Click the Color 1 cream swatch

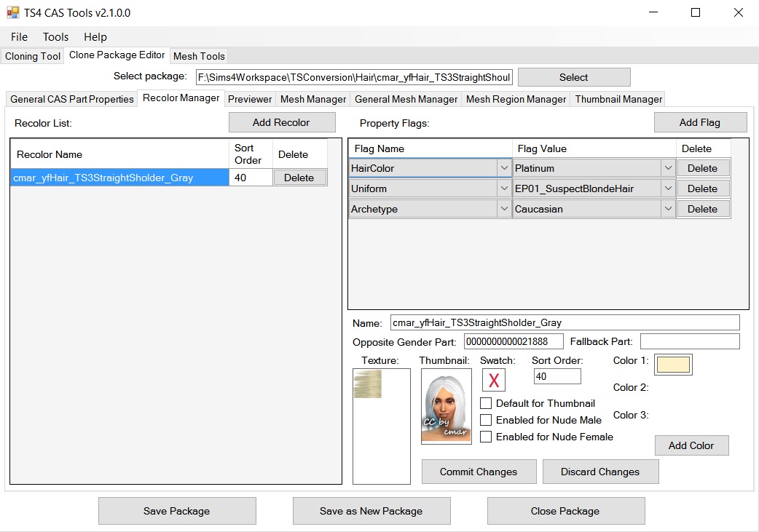point(673,365)
